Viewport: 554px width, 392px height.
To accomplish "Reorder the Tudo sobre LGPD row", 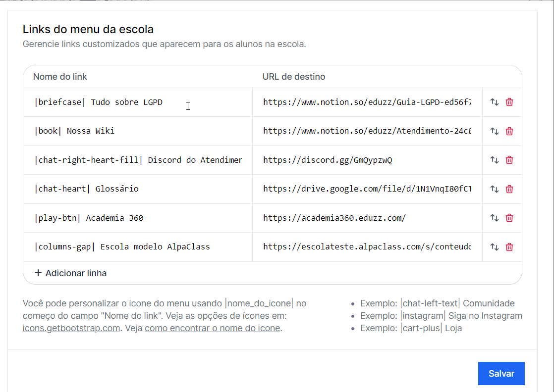I will (x=494, y=102).
